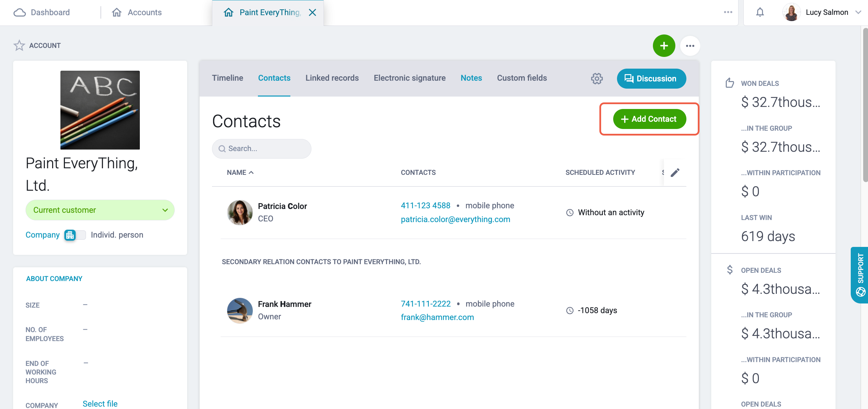Go to the Electronic signature tab

(409, 78)
